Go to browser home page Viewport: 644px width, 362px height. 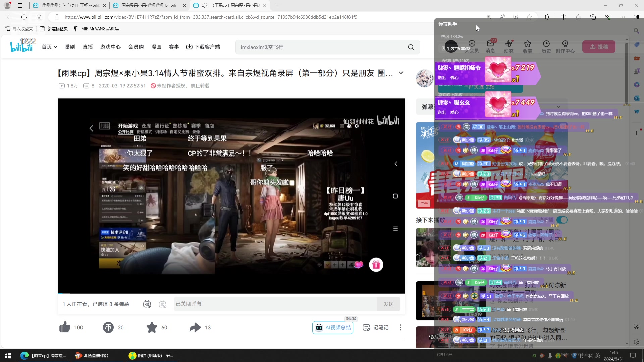(39, 17)
